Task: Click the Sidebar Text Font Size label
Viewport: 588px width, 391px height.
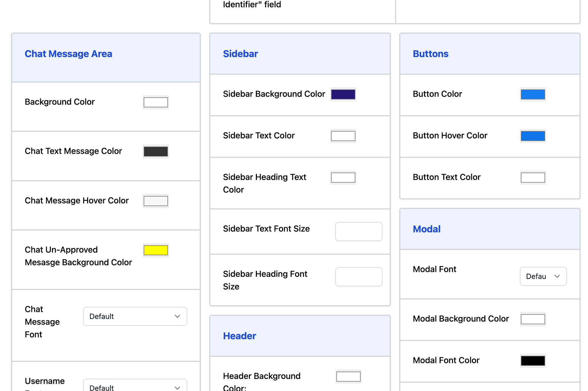Action: [266, 229]
